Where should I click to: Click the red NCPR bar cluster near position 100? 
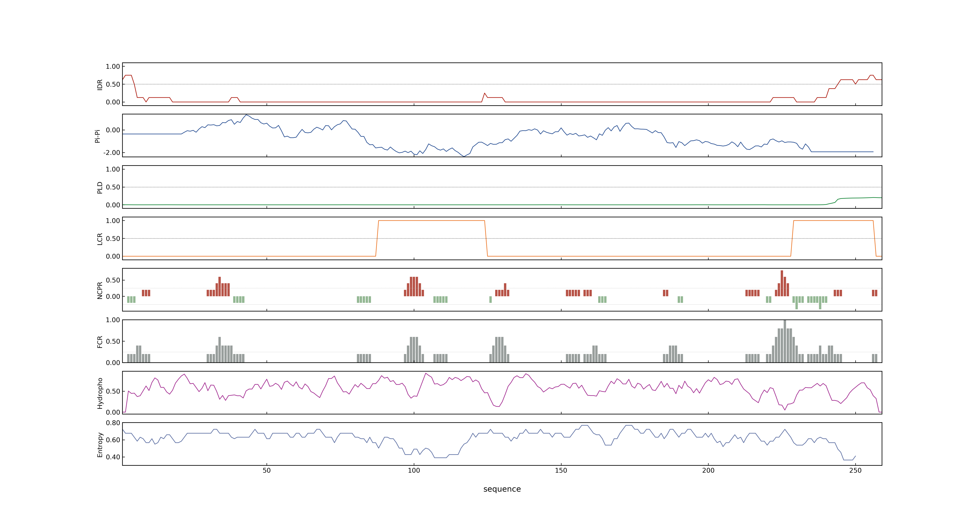point(414,287)
